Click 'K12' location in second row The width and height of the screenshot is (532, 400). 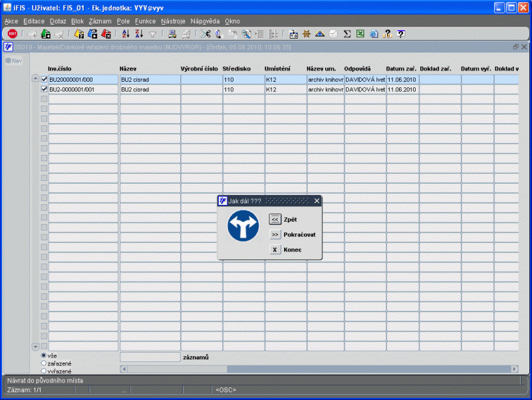[286, 89]
